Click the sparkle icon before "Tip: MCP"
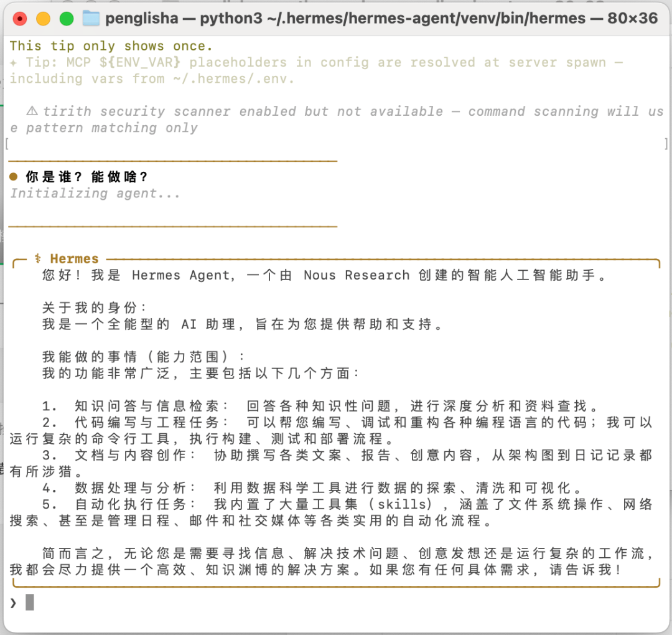672x635 pixels. tap(14, 63)
